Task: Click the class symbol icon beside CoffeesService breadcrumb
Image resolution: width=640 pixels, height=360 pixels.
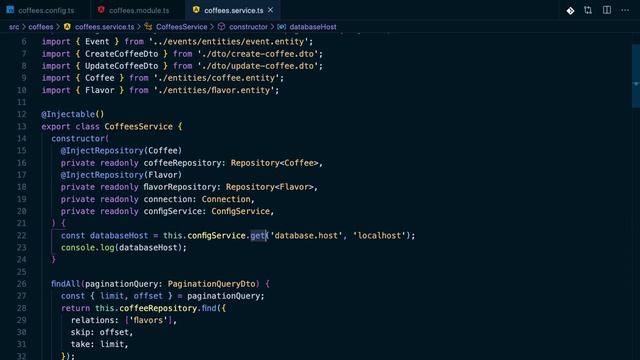Action: pyautogui.click(x=148, y=27)
